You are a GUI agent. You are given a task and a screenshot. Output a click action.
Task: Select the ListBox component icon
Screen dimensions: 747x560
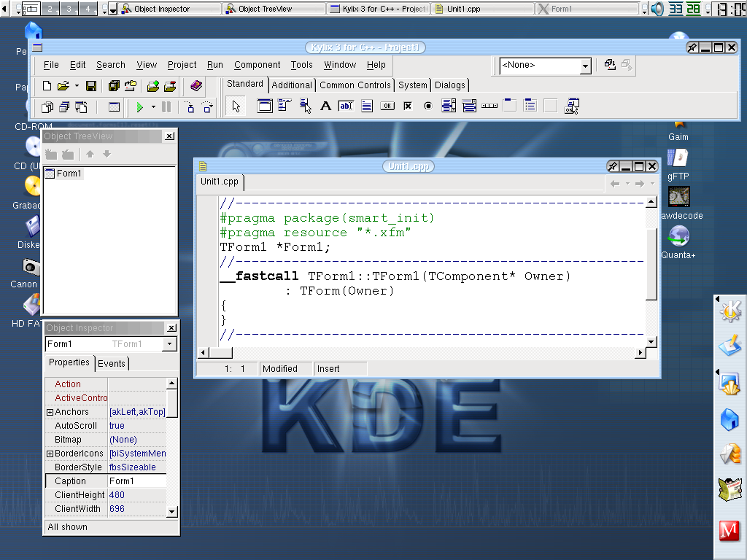point(449,106)
